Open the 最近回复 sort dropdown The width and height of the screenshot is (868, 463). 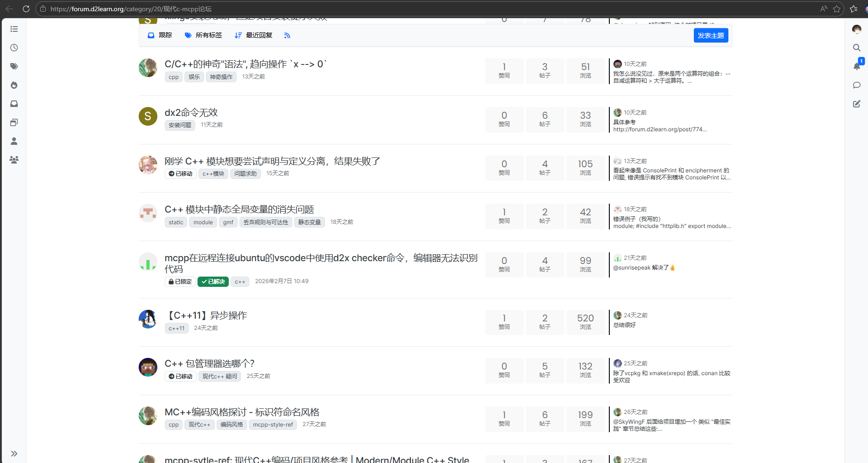pyautogui.click(x=254, y=36)
